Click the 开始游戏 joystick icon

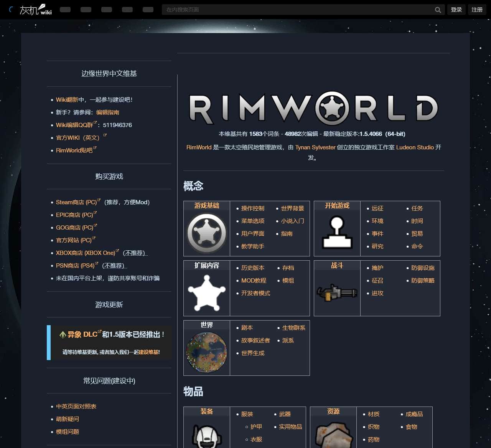click(x=337, y=233)
